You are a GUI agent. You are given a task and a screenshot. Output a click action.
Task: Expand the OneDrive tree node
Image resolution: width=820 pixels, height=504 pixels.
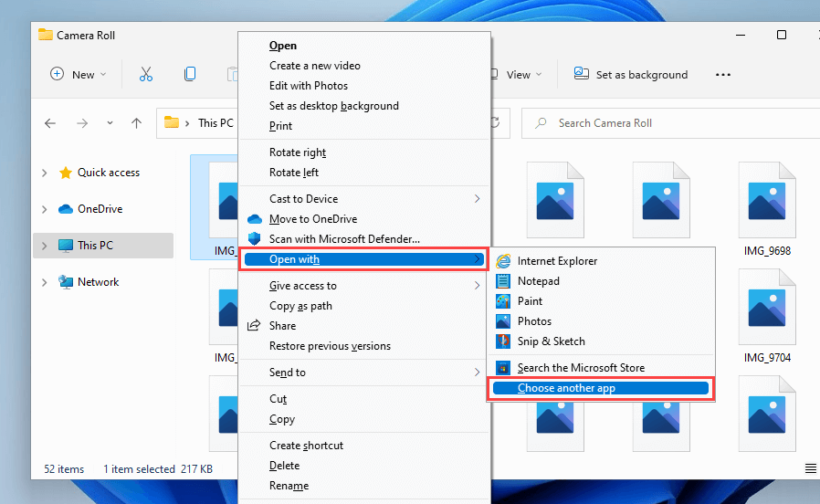(x=44, y=209)
